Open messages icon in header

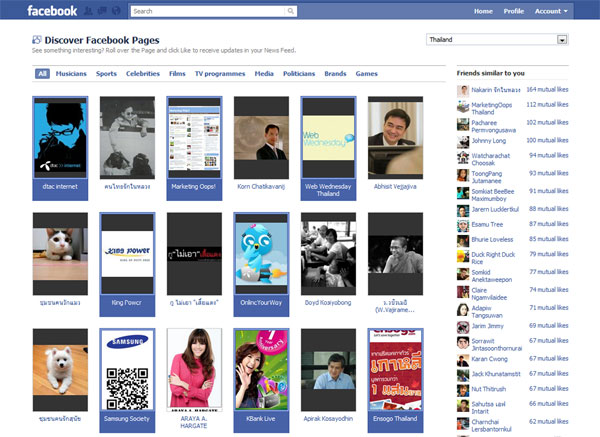tap(102, 11)
